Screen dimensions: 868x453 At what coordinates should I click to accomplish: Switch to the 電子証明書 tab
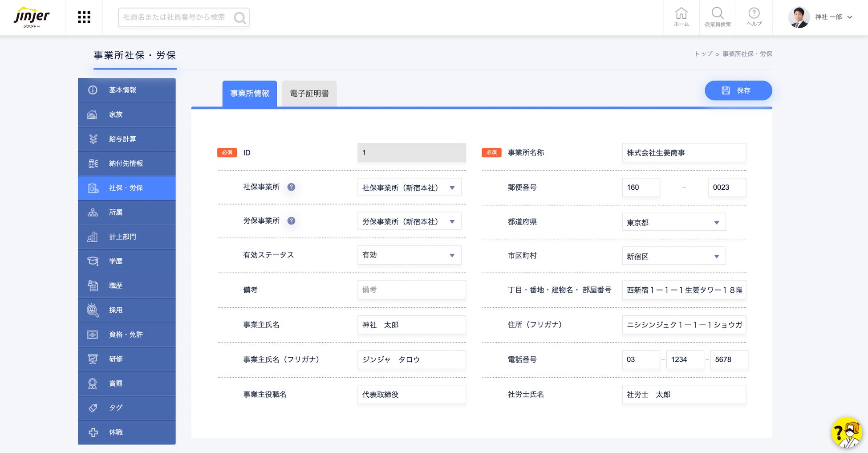click(x=309, y=94)
